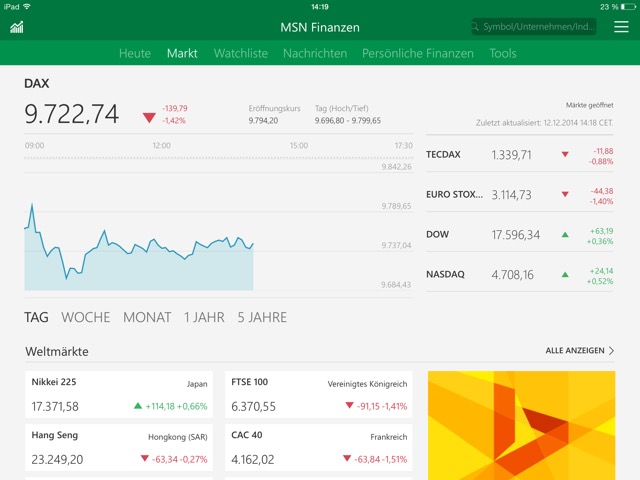Click the search magnifier icon
The image size is (640, 480).
pos(478,27)
